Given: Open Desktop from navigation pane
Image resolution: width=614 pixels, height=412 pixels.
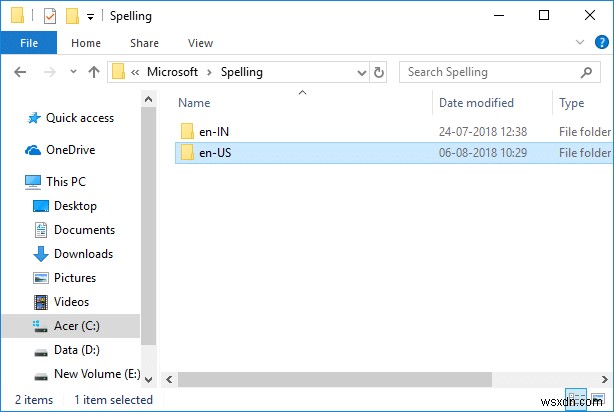Looking at the screenshot, I should click(x=75, y=206).
